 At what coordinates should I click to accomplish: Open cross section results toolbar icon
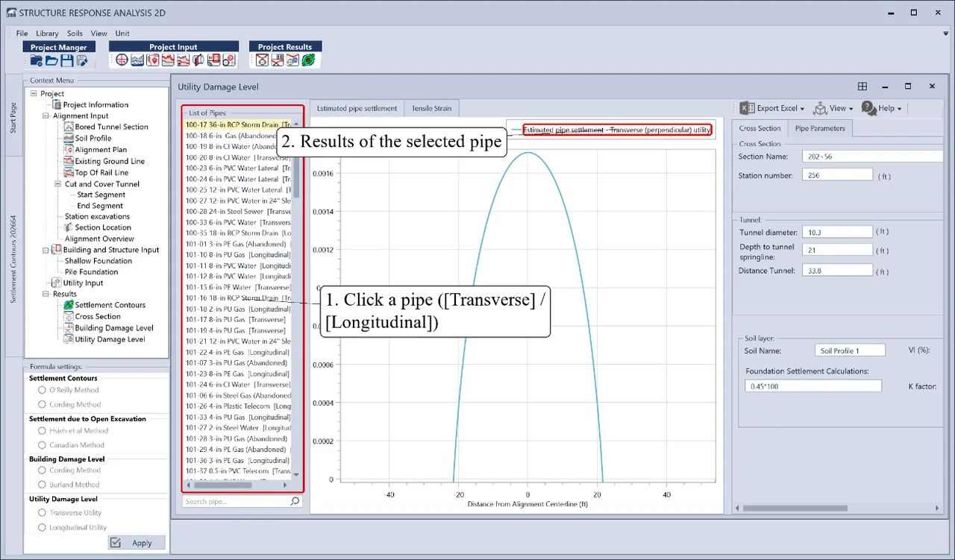click(262, 60)
